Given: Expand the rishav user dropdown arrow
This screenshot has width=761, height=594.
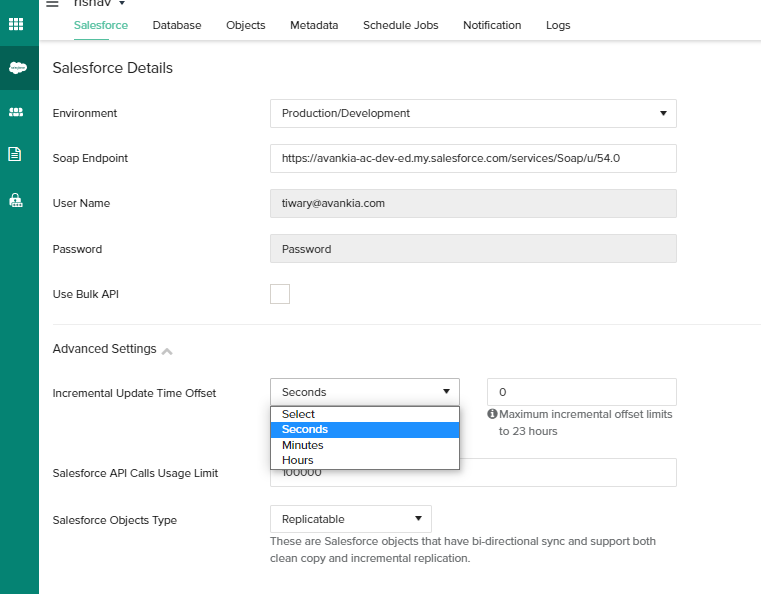Looking at the screenshot, I should click(x=121, y=4).
